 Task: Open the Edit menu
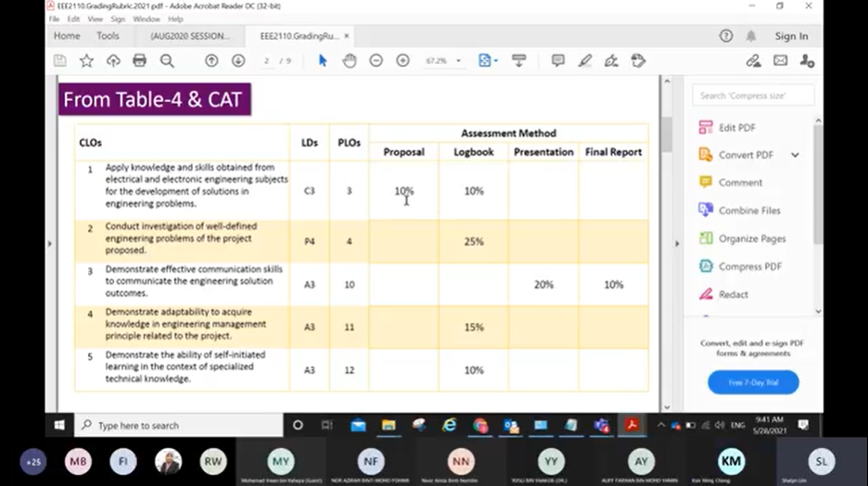click(x=73, y=19)
